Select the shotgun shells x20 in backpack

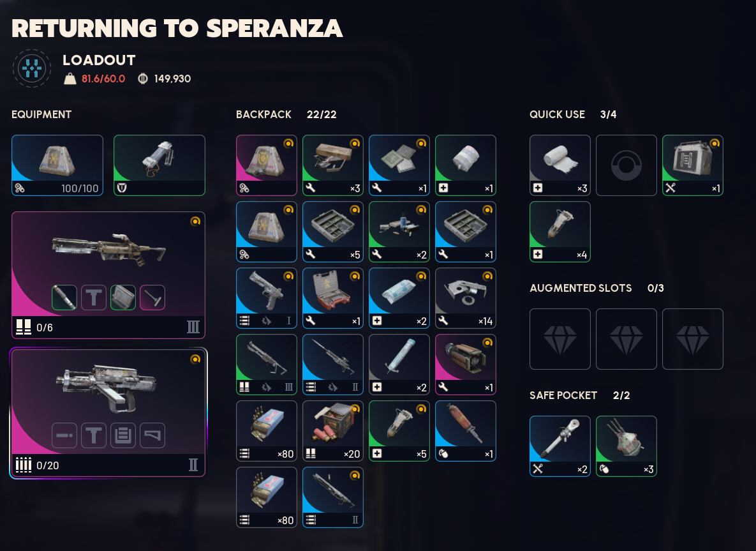(332, 431)
